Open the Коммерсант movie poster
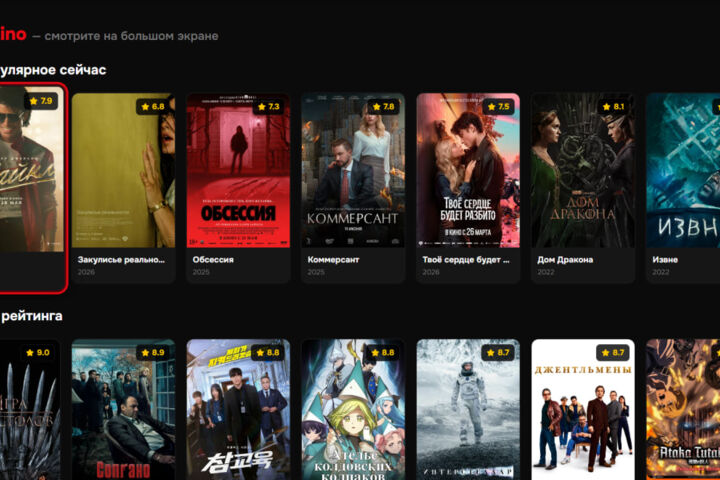Image resolution: width=720 pixels, height=480 pixels. coord(353,170)
